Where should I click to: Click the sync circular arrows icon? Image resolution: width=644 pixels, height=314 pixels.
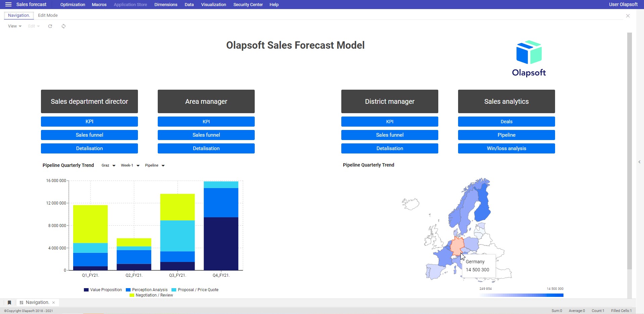[x=63, y=26]
